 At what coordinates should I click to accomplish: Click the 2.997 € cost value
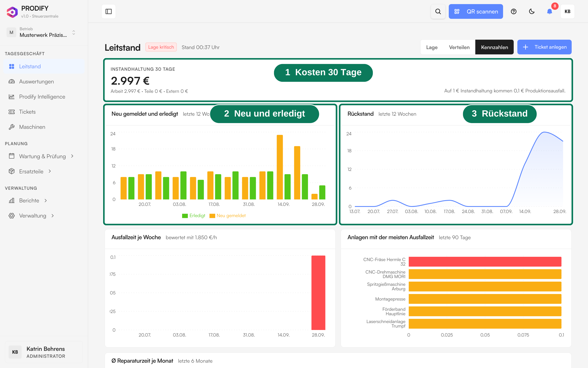[x=130, y=81]
